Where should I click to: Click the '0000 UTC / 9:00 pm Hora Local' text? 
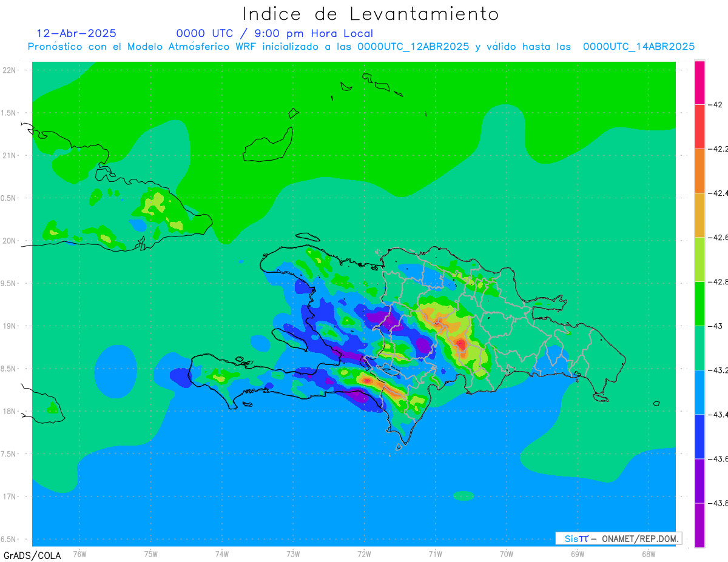pyautogui.click(x=275, y=33)
